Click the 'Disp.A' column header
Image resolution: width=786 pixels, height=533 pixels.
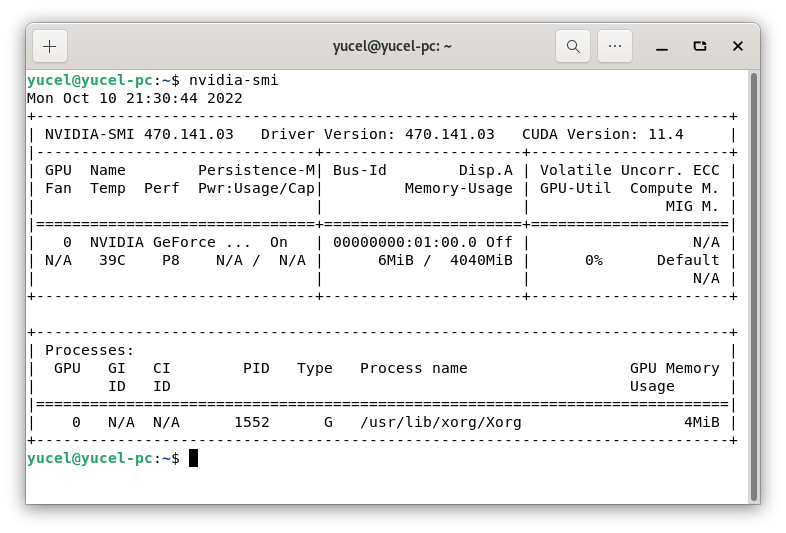point(486,170)
